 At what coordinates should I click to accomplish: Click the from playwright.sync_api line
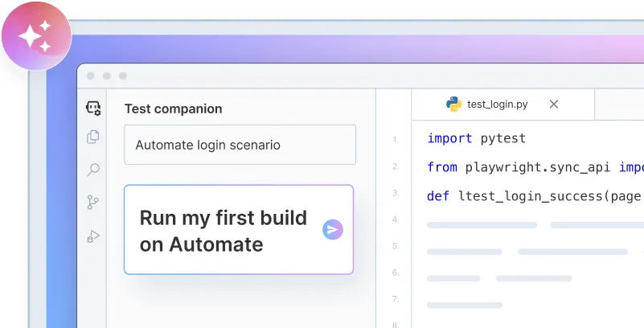[x=535, y=167]
